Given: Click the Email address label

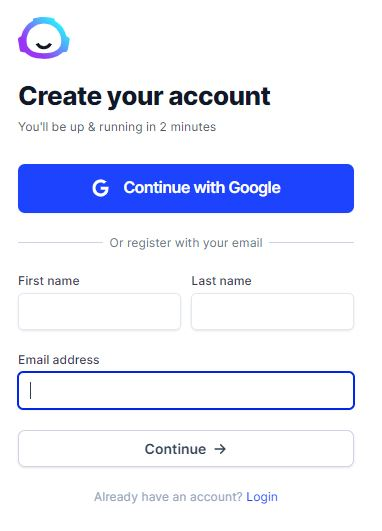Looking at the screenshot, I should (x=59, y=360).
